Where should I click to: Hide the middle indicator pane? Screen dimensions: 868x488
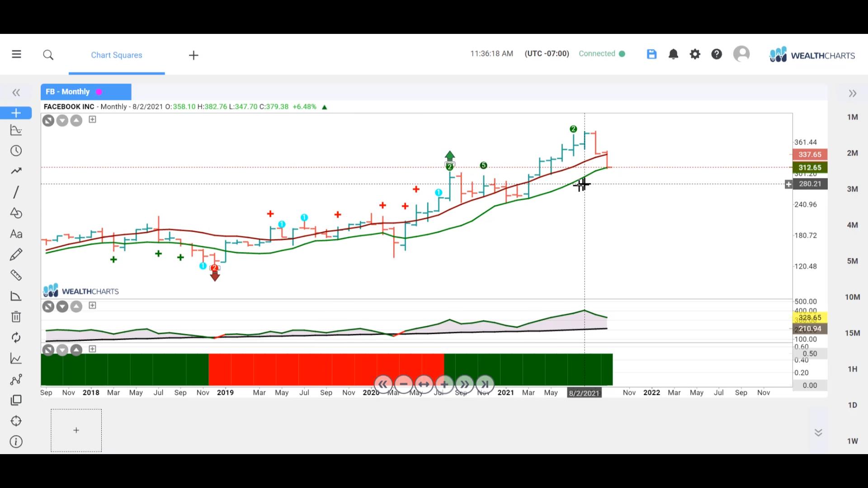coord(48,307)
